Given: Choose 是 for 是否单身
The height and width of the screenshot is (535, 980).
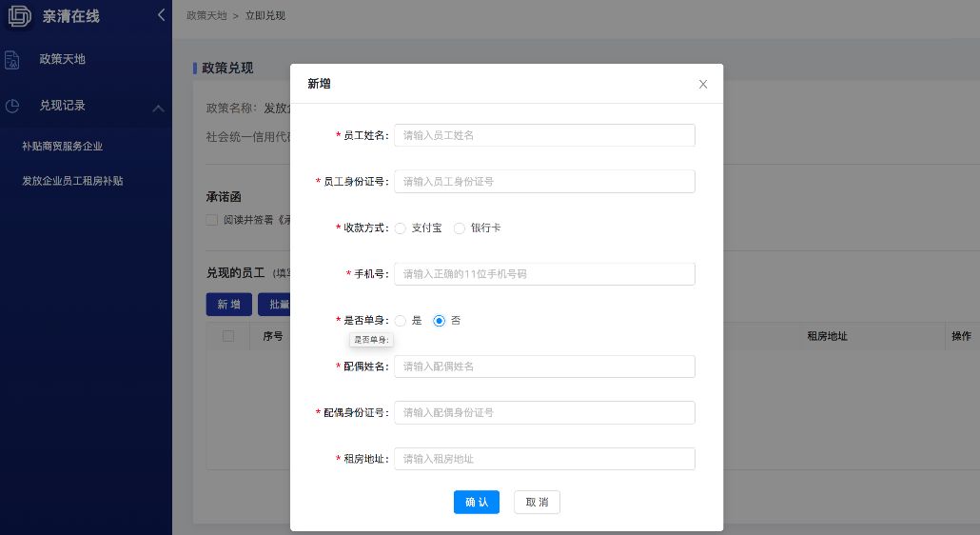Looking at the screenshot, I should (401, 321).
